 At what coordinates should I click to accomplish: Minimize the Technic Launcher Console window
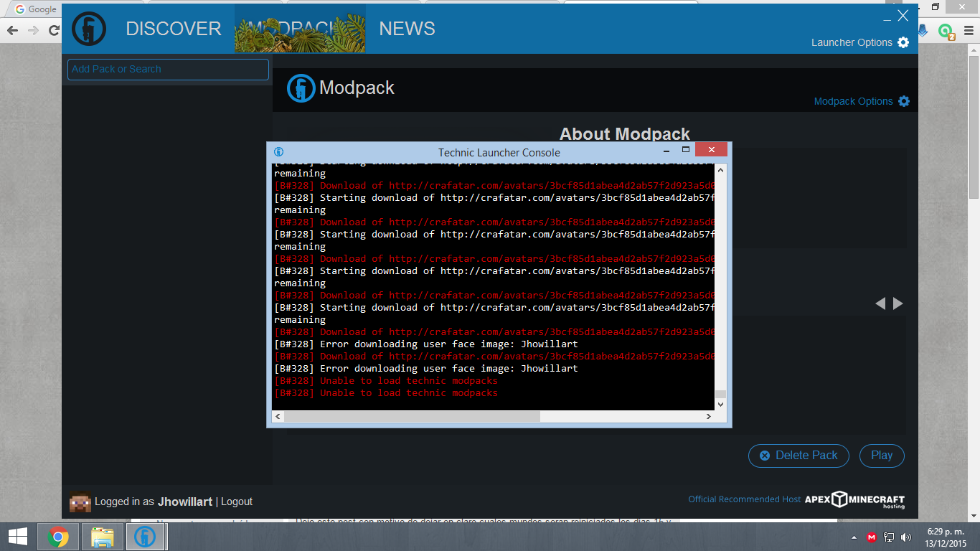666,150
